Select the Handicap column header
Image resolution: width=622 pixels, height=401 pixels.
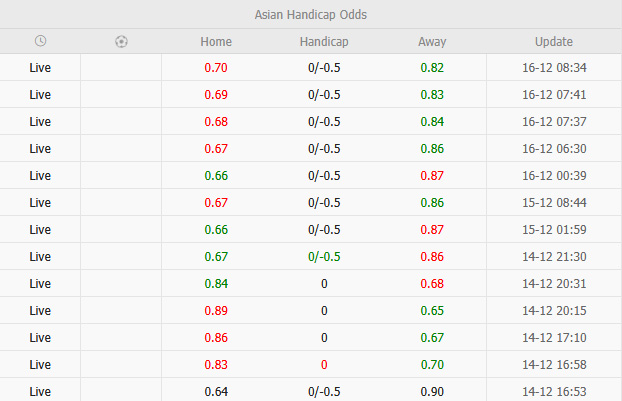coord(324,42)
